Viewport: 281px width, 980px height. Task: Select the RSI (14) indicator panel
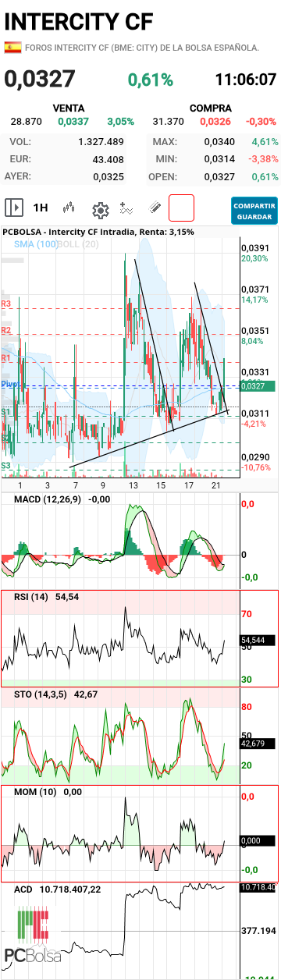tap(139, 639)
